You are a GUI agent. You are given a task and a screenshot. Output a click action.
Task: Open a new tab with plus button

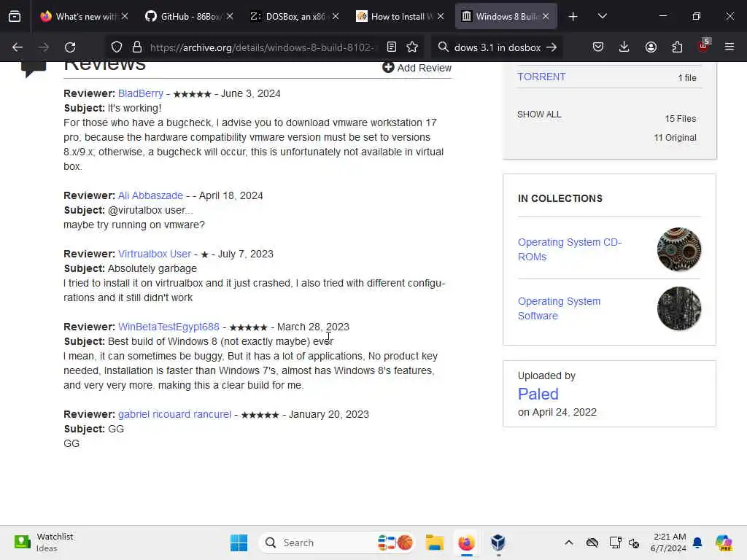click(x=573, y=17)
